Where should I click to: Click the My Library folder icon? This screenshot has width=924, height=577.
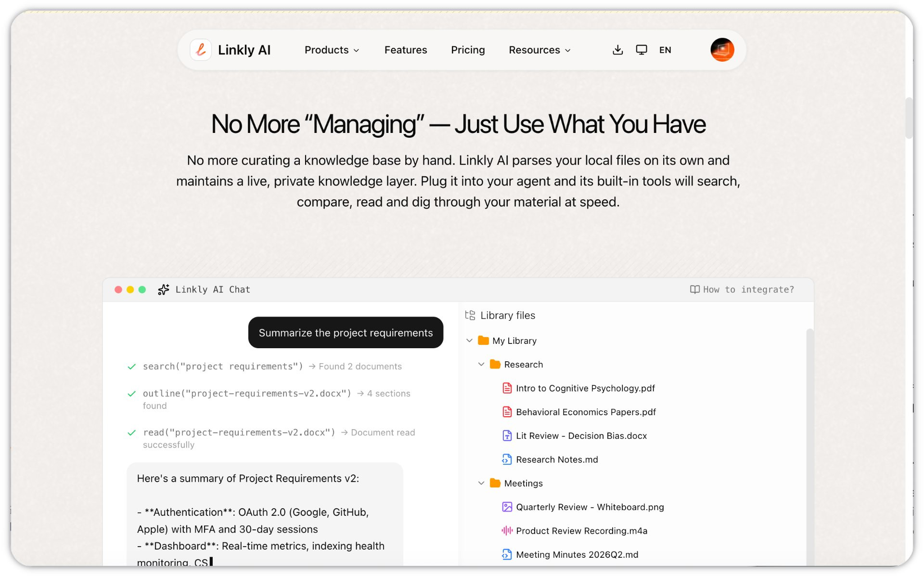click(483, 341)
